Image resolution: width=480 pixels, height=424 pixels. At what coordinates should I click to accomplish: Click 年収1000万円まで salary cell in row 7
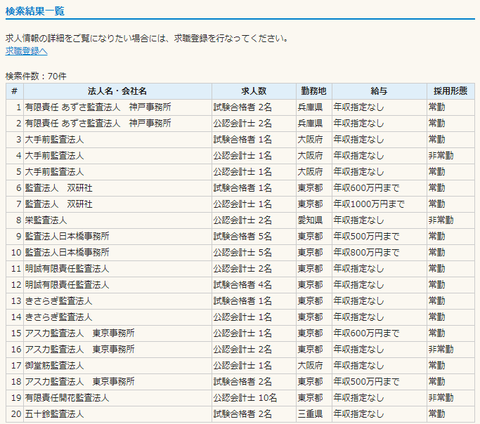369,204
